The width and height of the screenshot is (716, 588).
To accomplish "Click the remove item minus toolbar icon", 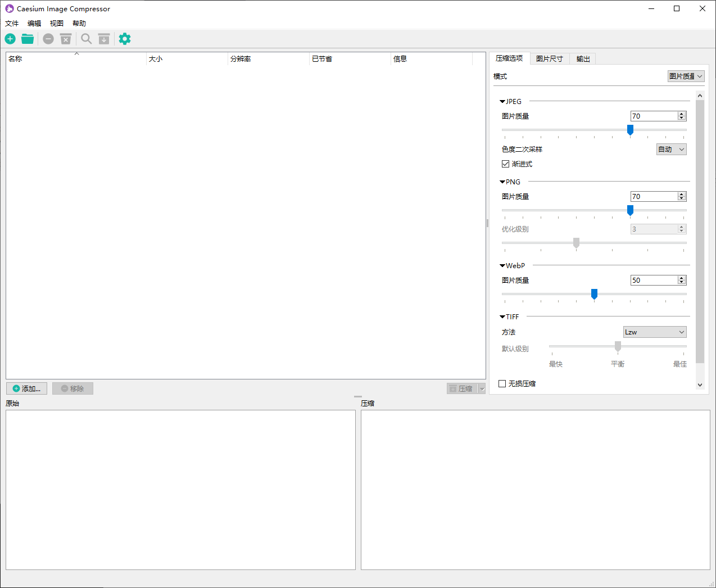I will coord(48,39).
